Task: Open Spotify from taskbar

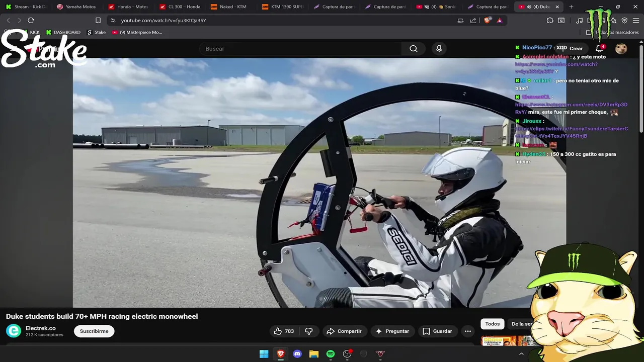Action: (x=331, y=354)
